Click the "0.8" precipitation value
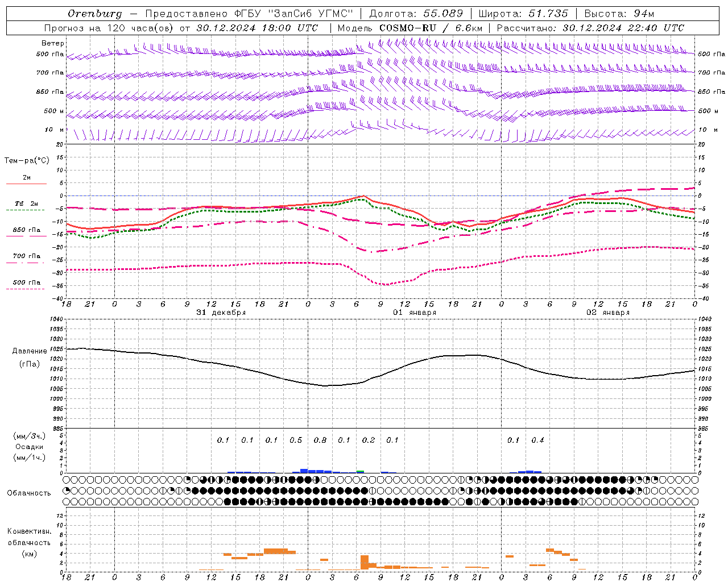This screenshot has width=728, height=582. click(x=320, y=440)
